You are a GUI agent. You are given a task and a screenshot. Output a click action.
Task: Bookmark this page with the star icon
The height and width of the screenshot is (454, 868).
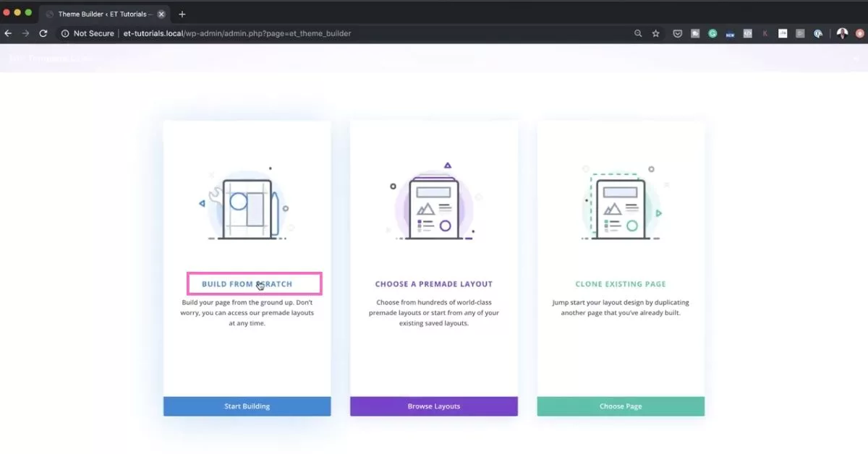coord(656,33)
